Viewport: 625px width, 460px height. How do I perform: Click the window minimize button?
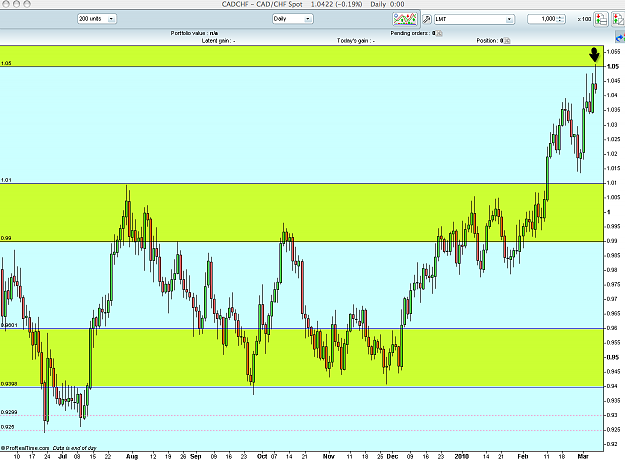(x=16, y=4)
